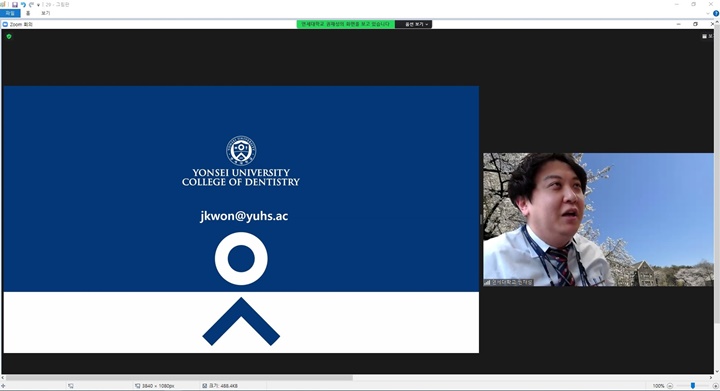Switch to the 홈 (Home) ribbon tab

(x=28, y=13)
